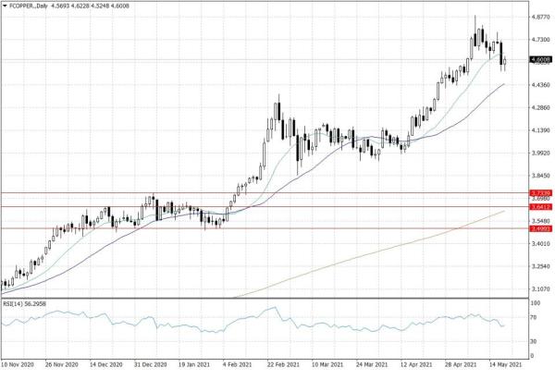Click the 4.4360 price axis label
The image size is (555, 392).
tap(540, 85)
